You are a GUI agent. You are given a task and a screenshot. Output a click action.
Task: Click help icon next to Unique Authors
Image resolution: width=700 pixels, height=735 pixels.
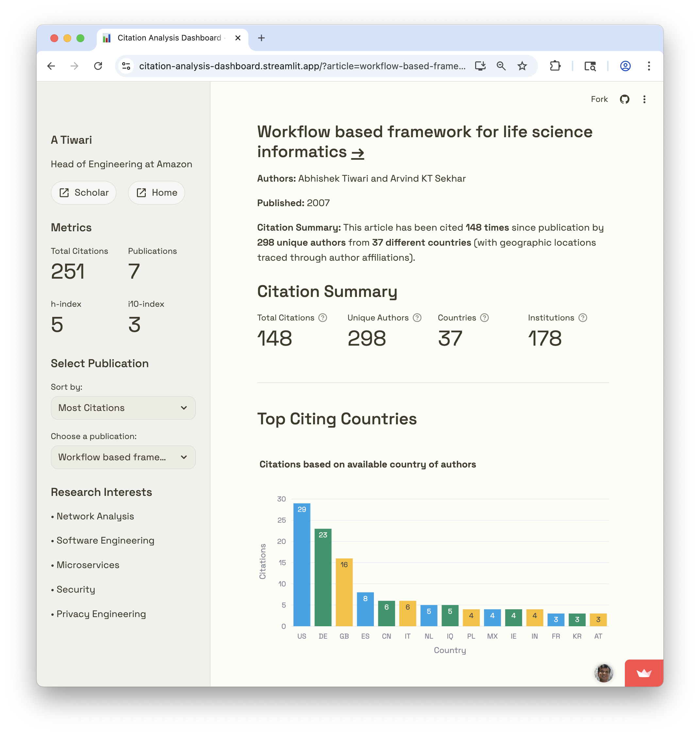tap(417, 317)
